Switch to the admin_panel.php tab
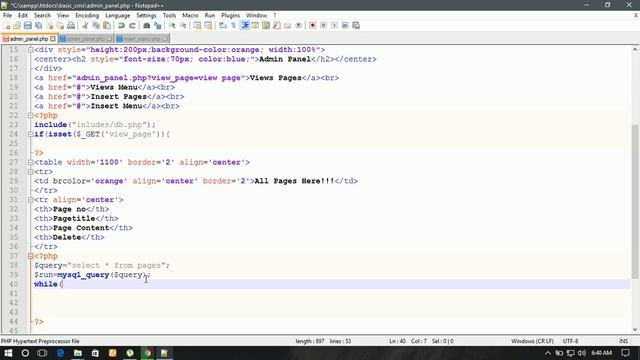 29,39
